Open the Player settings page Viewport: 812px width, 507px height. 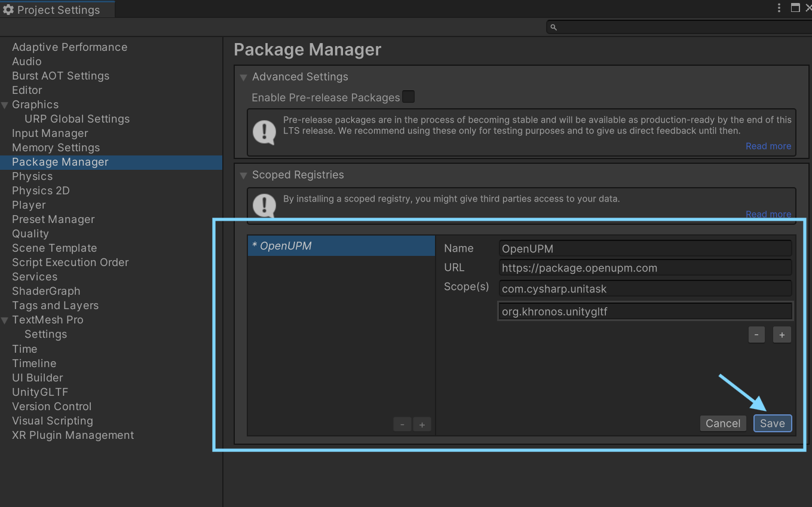pyautogui.click(x=29, y=205)
